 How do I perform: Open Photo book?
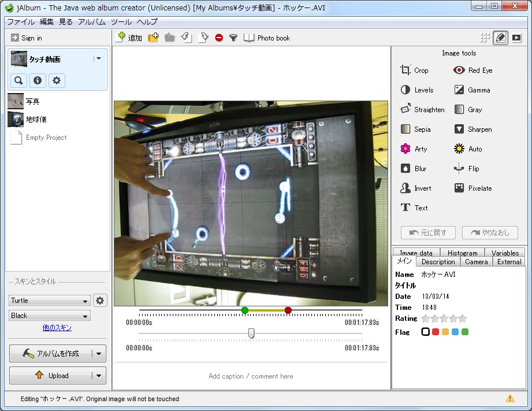coord(267,38)
